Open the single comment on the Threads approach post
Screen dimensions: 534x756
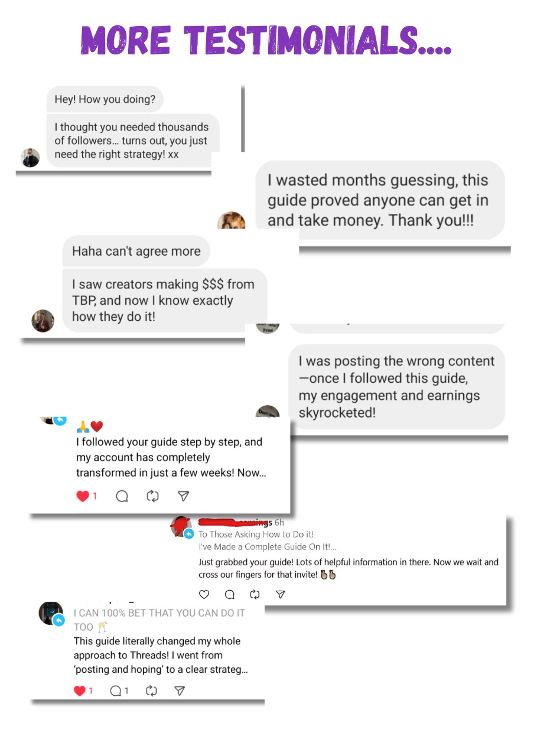(119, 690)
